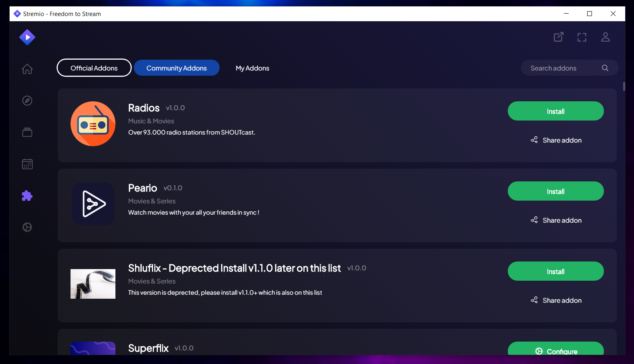The image size is (634, 364).
Task: Click 'This version is deprected' description
Action: click(x=225, y=293)
